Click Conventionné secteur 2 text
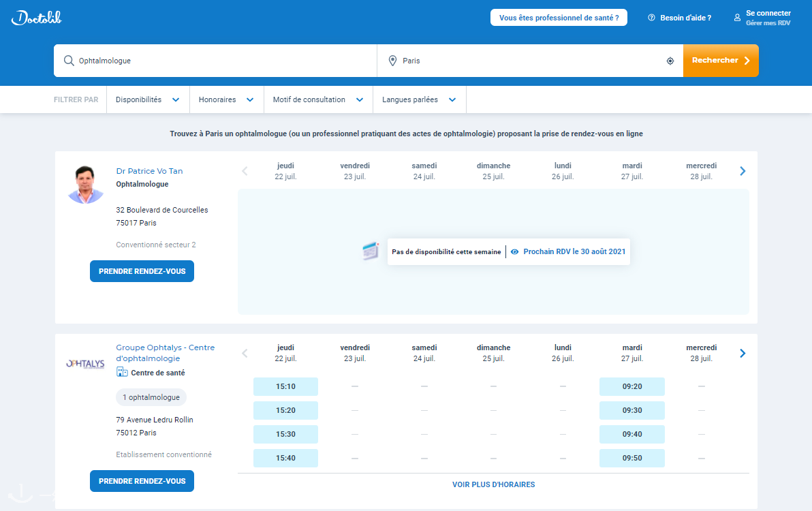This screenshot has height=511, width=812. [x=156, y=245]
